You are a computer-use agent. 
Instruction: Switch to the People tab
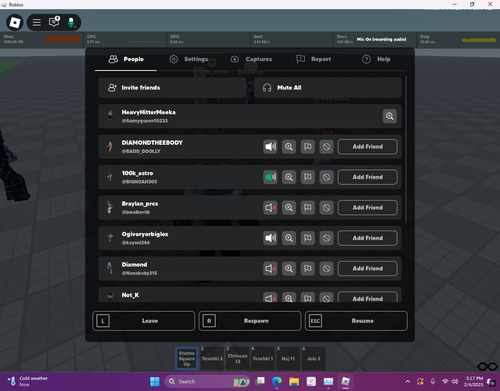(x=126, y=59)
